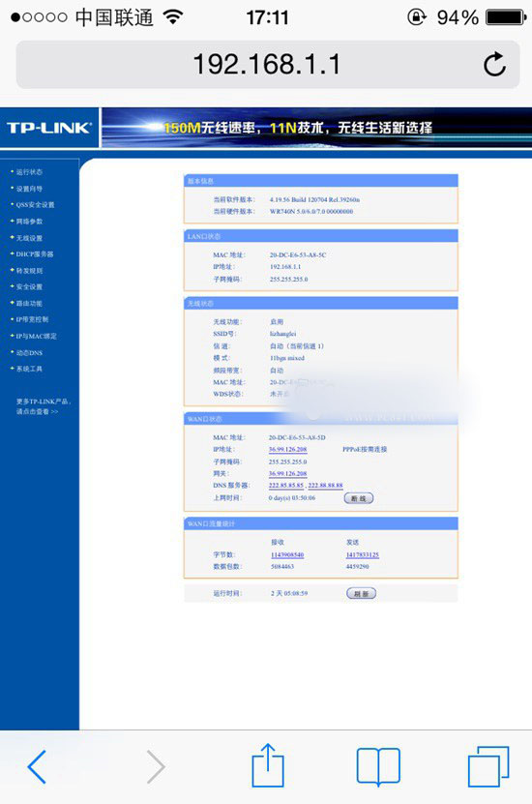
Task: Select LAN IP address 192.168.1.1
Action: (285, 267)
